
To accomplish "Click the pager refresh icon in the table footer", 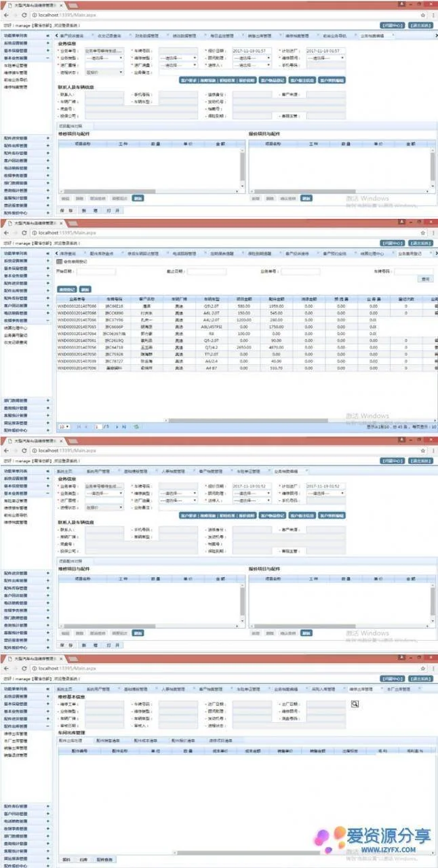I will (137, 427).
